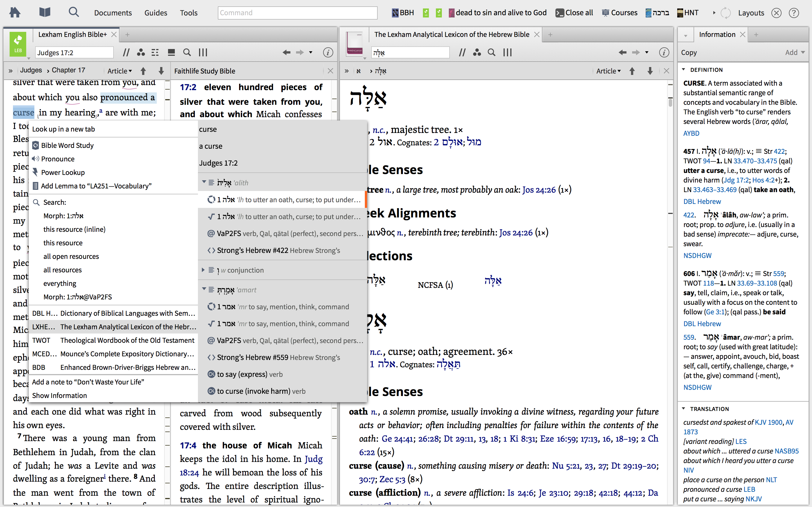Click the Command input box
Viewport: 812px width, 507px height.
pyautogui.click(x=297, y=13)
